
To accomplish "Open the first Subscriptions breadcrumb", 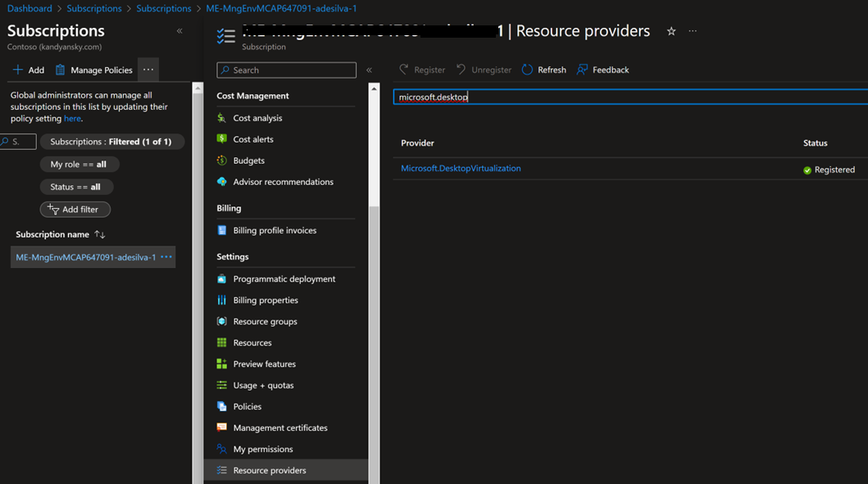I will point(94,8).
